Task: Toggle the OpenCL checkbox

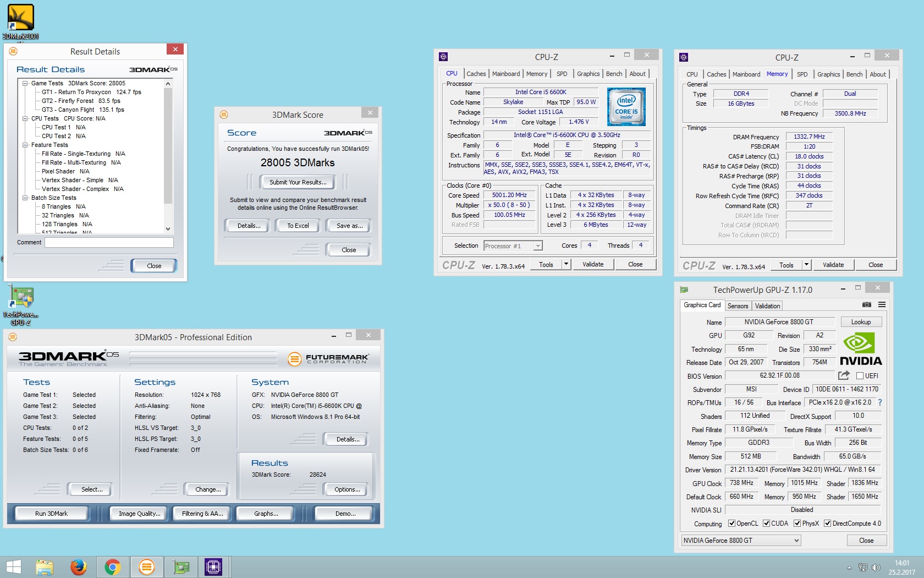Action: (x=732, y=524)
